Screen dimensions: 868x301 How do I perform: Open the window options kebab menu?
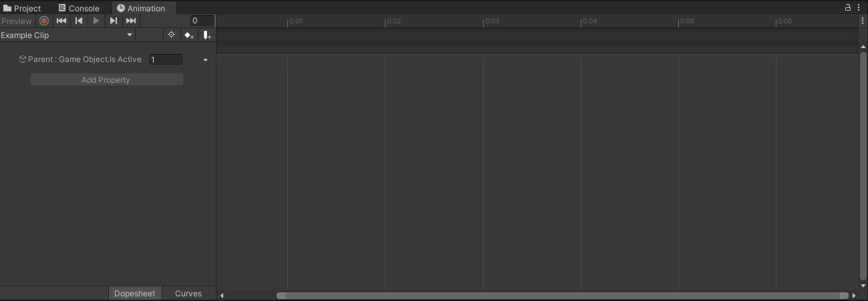(x=859, y=7)
